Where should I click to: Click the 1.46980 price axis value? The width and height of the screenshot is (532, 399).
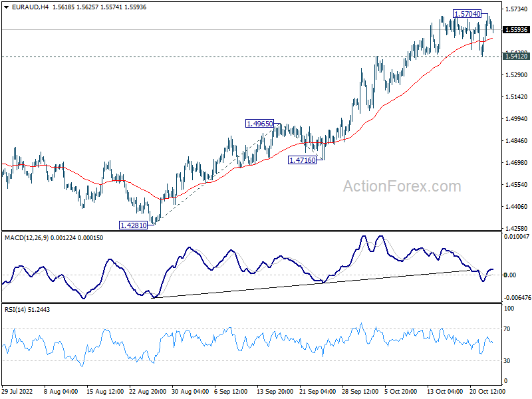point(517,163)
